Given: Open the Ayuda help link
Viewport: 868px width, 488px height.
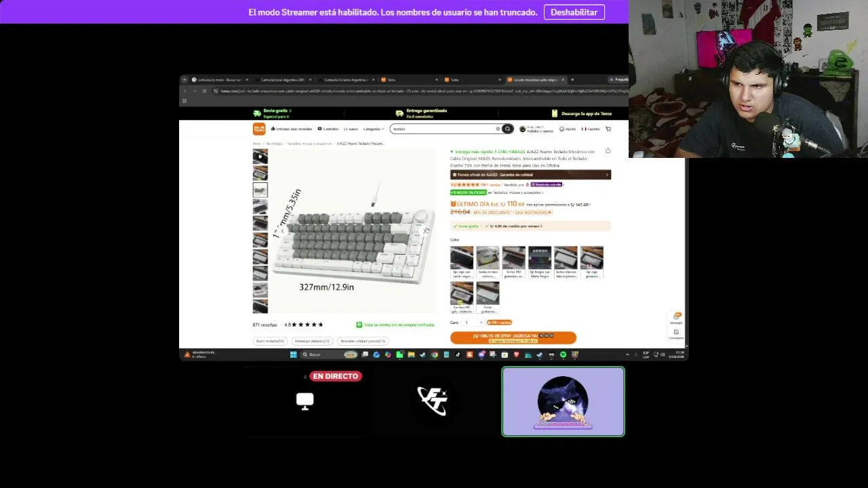Looking at the screenshot, I should 568,129.
